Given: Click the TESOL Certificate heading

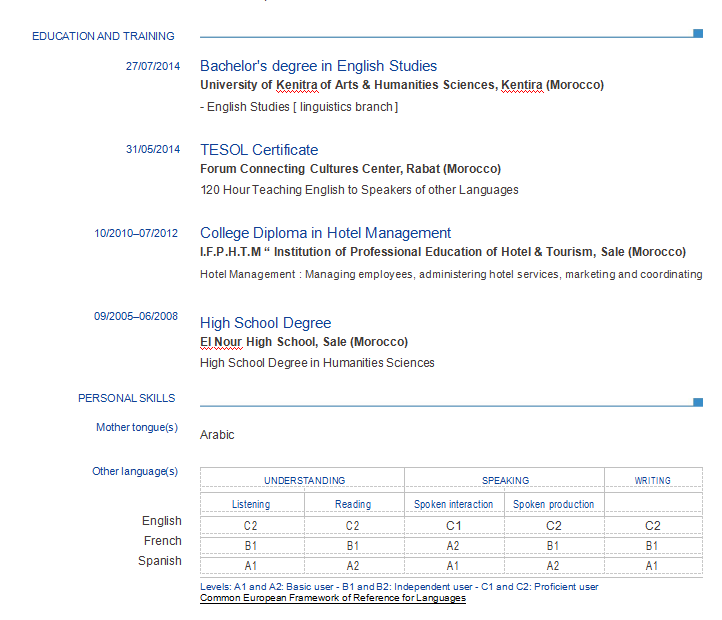Looking at the screenshot, I should coord(259,150).
